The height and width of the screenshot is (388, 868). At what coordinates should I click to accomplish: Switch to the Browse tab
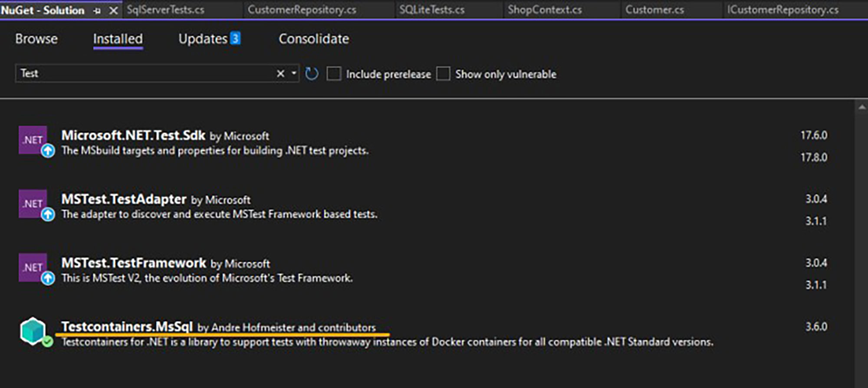pyautogui.click(x=36, y=39)
